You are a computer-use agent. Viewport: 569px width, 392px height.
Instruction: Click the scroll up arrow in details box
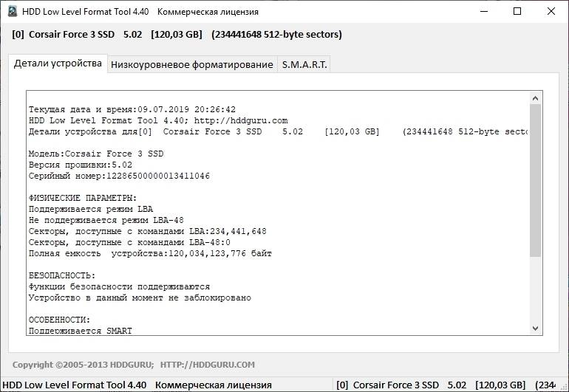[535, 98]
